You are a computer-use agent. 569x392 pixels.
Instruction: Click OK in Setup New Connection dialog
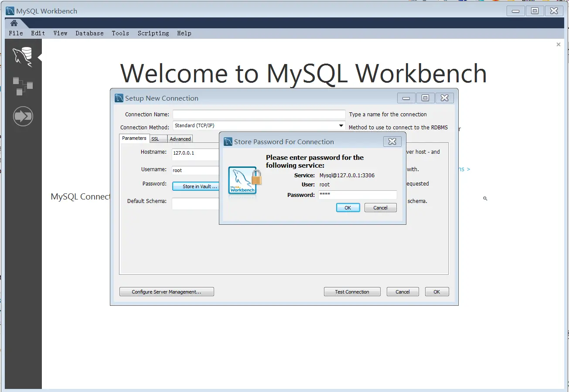(x=437, y=292)
